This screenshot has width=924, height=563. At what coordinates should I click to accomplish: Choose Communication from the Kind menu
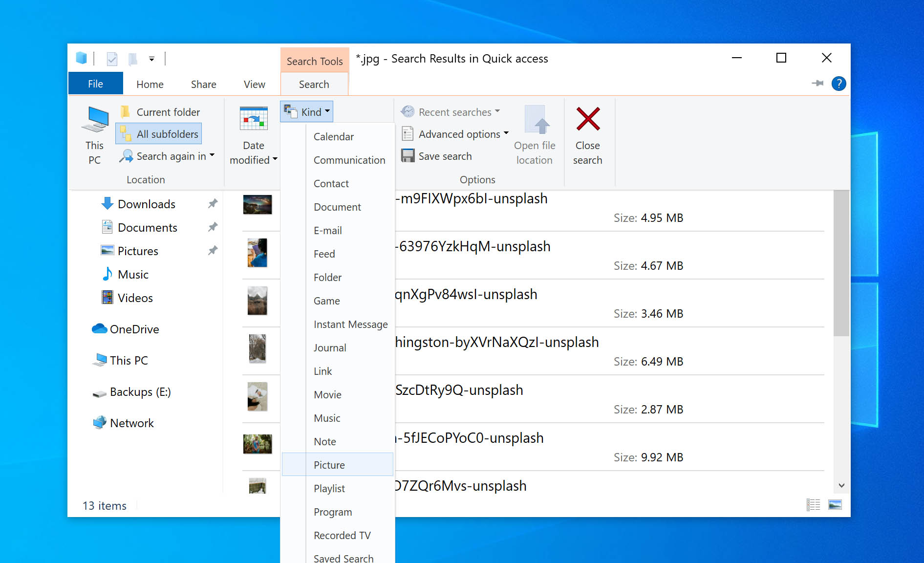[x=338, y=160]
